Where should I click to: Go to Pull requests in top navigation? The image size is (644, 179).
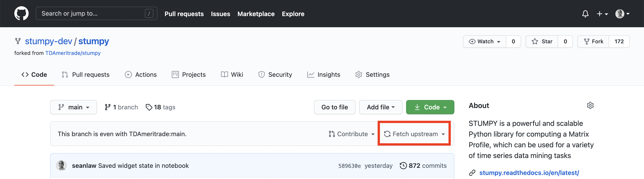point(184,14)
